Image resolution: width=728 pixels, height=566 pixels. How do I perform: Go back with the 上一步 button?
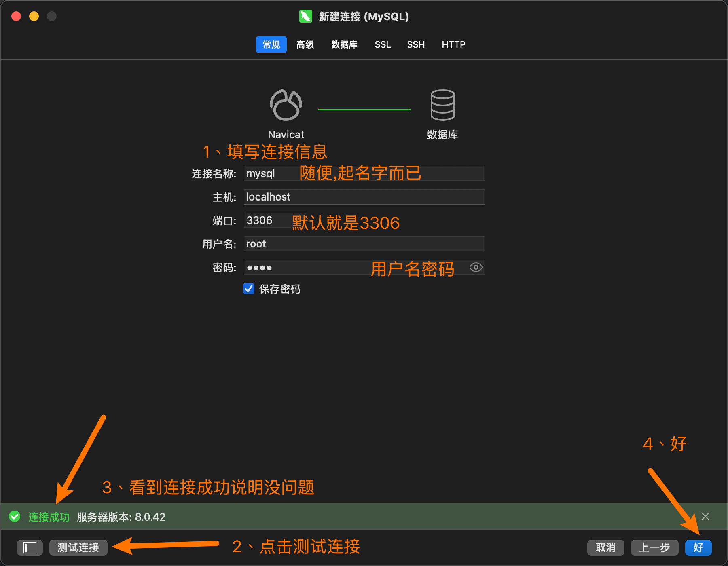point(654,547)
